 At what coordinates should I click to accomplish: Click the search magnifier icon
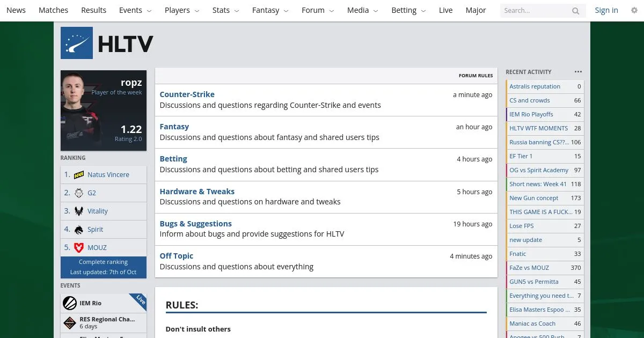(575, 11)
